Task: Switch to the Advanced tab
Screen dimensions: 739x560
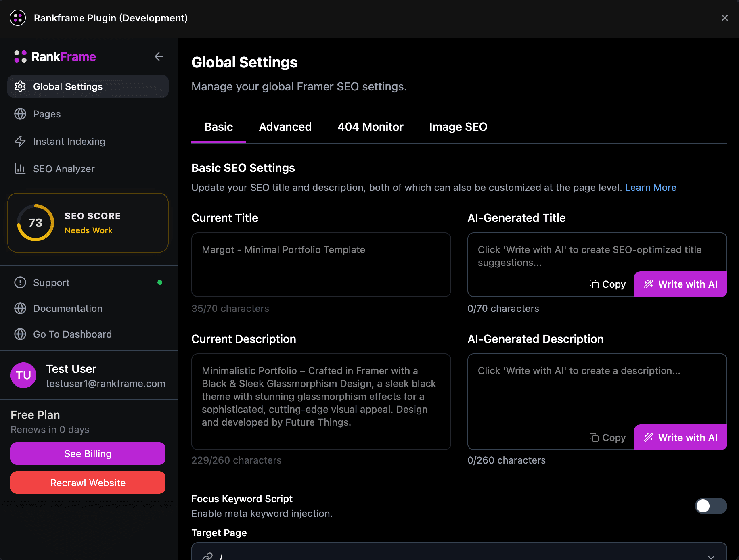Action: click(285, 127)
